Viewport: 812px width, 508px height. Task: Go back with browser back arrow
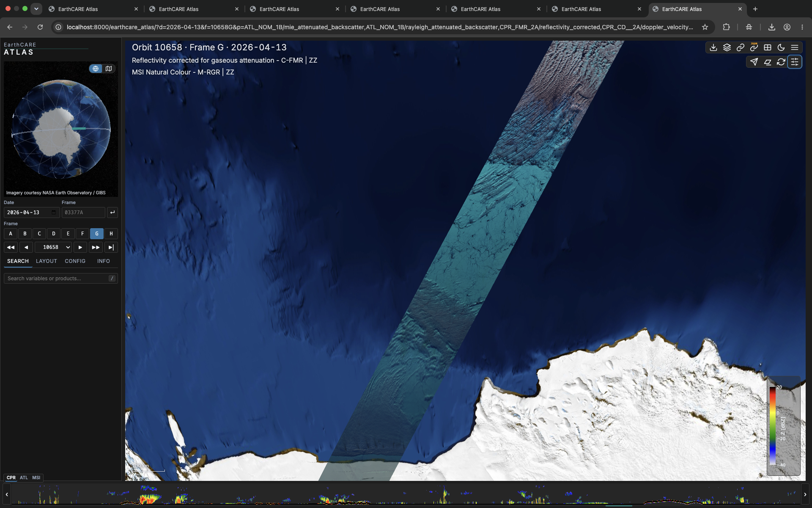pos(10,27)
